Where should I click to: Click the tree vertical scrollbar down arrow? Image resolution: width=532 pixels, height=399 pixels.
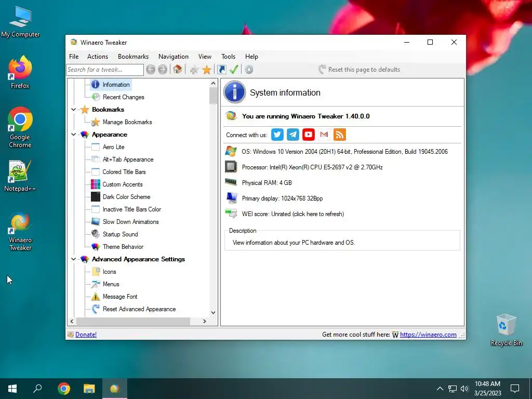213,312
